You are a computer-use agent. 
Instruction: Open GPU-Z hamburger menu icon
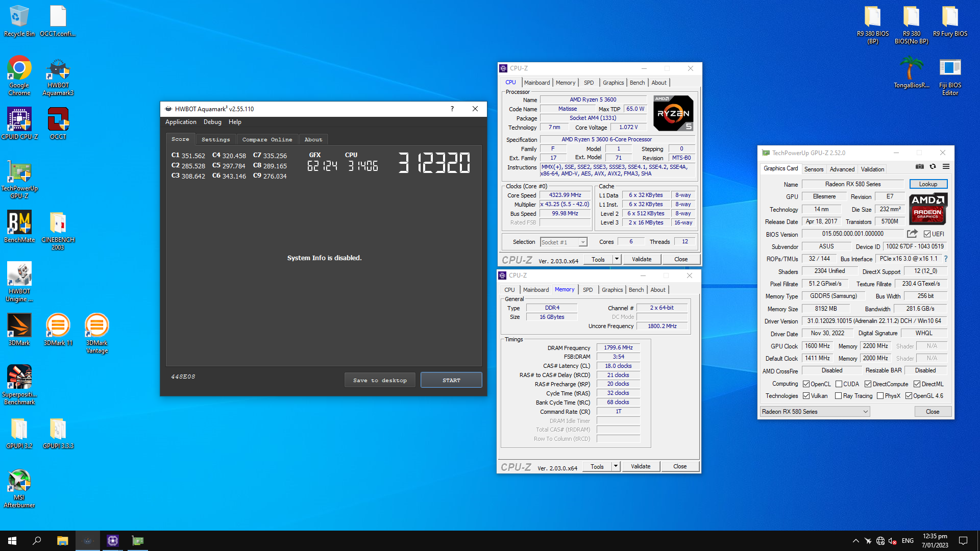click(946, 166)
